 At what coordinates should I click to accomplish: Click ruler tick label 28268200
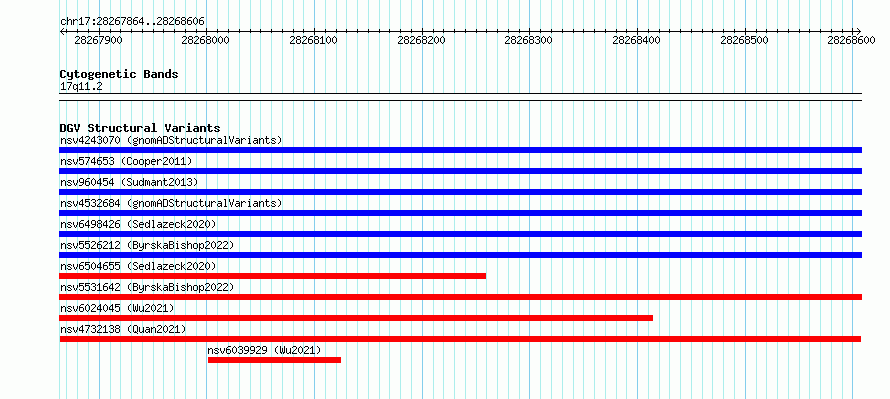click(421, 40)
